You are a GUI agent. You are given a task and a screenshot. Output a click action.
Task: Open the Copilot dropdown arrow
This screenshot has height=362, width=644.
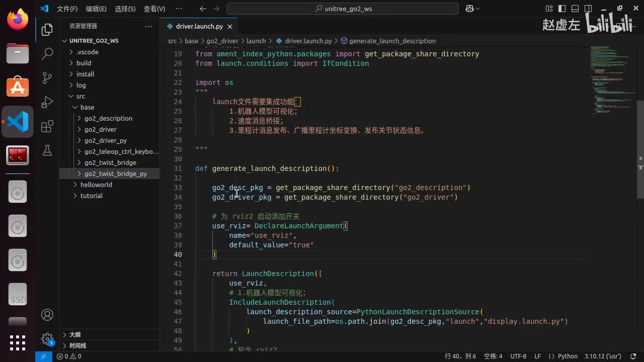coord(477,9)
